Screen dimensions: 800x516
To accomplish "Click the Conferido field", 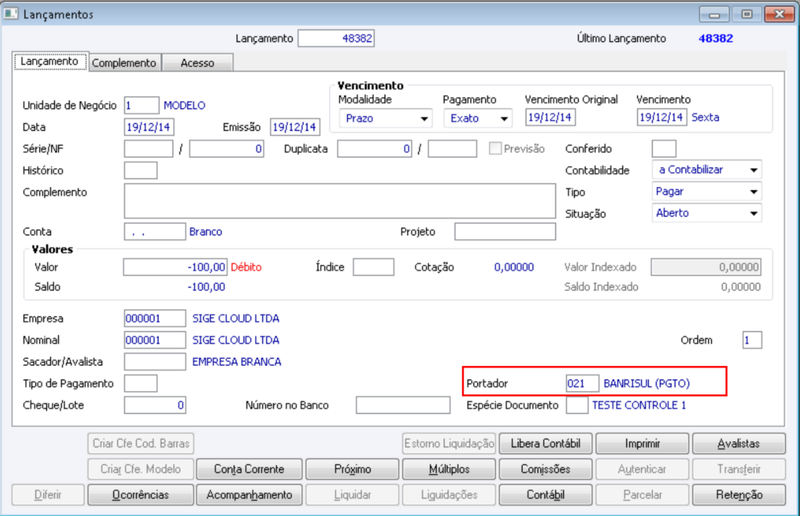I will pyautogui.click(x=664, y=149).
